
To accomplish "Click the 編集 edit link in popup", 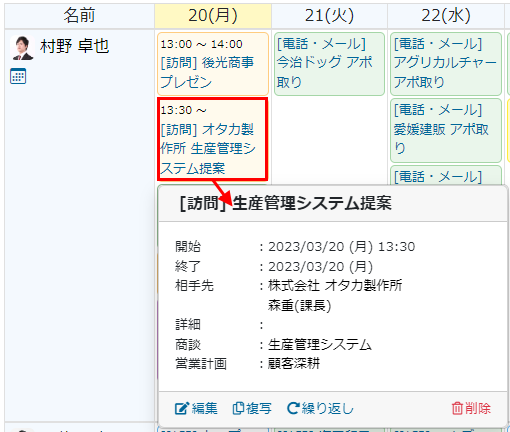I will (x=196, y=408).
